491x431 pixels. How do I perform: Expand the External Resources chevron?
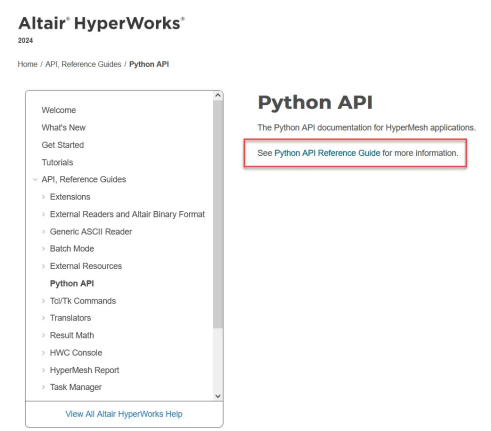pyautogui.click(x=43, y=266)
